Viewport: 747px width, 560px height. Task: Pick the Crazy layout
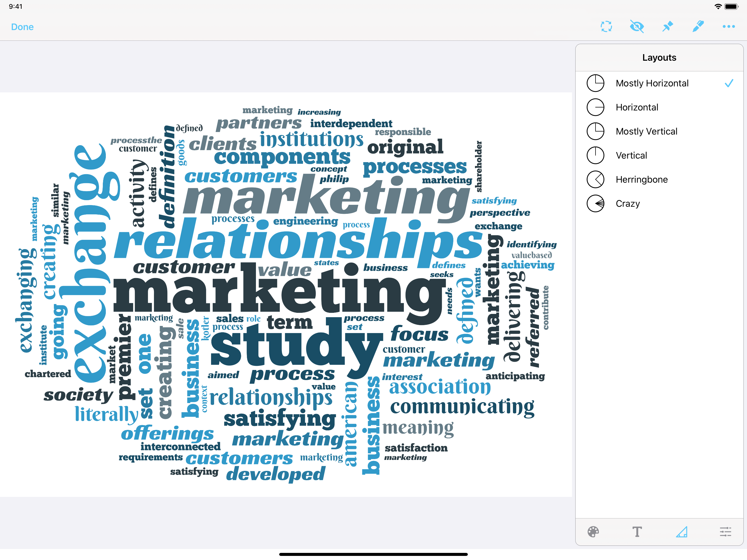tap(659, 203)
